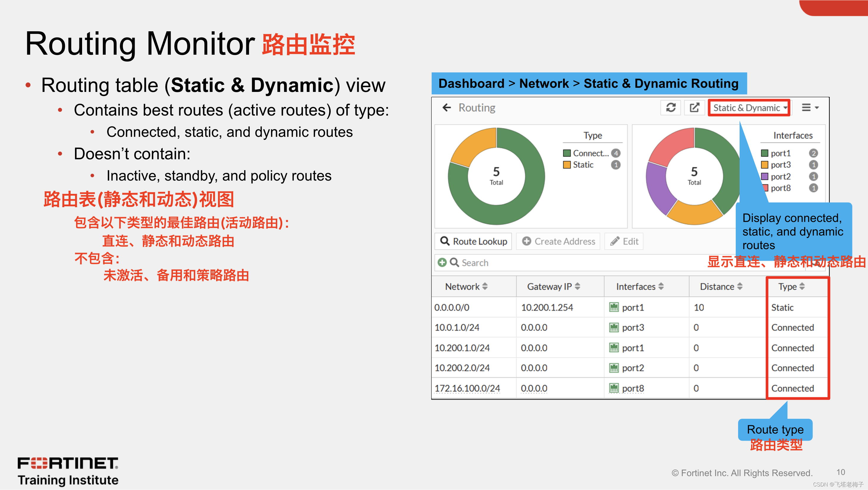Click the Create Address button

pyautogui.click(x=558, y=241)
